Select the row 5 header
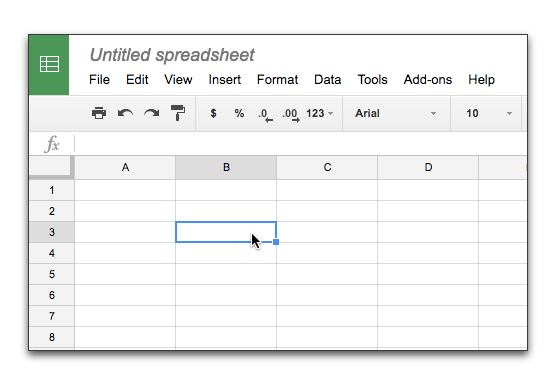Viewport: 556px width, 383px height. [x=52, y=274]
